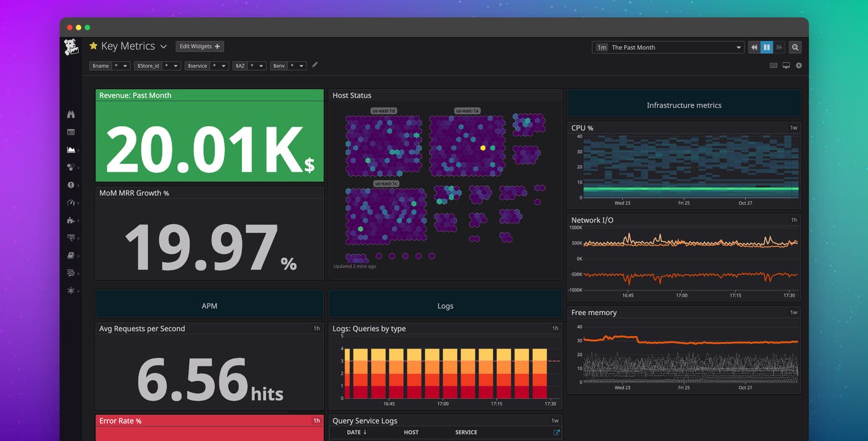Open the dashboard settings gear menu
The height and width of the screenshot is (441, 868).
click(799, 65)
